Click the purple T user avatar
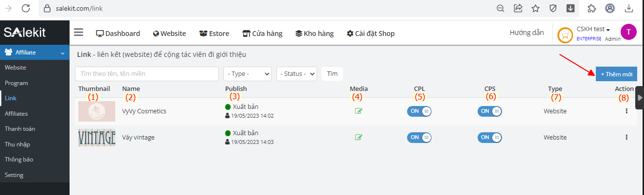The image size is (644, 195). tap(628, 32)
